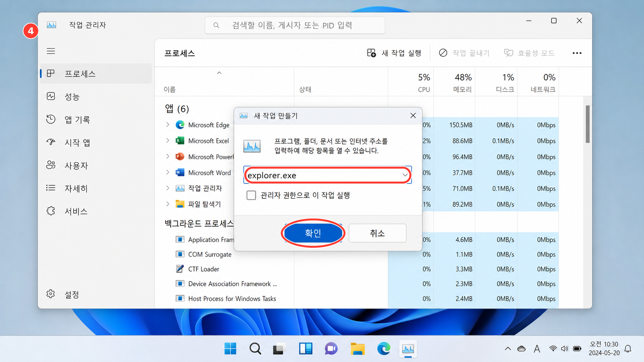The height and width of the screenshot is (362, 644).
Task: Open Task View on taskbar
Action: tap(280, 349)
